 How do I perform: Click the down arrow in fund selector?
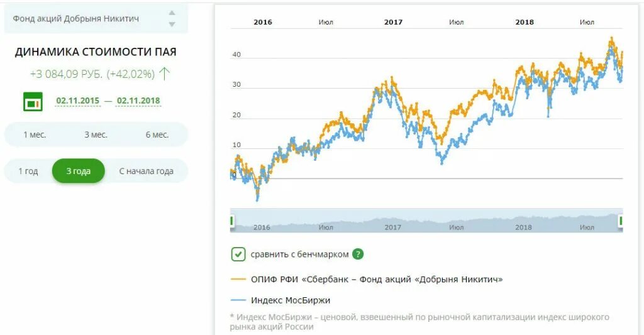172,25
